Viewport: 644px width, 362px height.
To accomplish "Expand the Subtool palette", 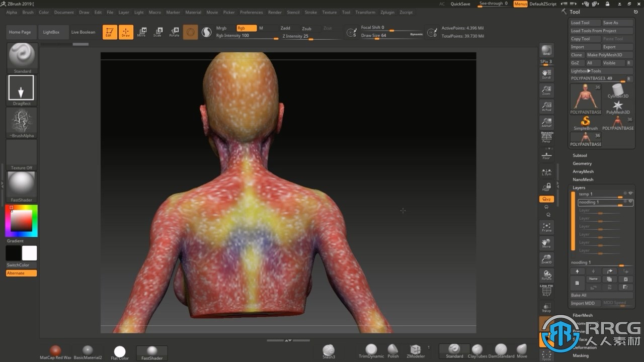I will tap(580, 155).
